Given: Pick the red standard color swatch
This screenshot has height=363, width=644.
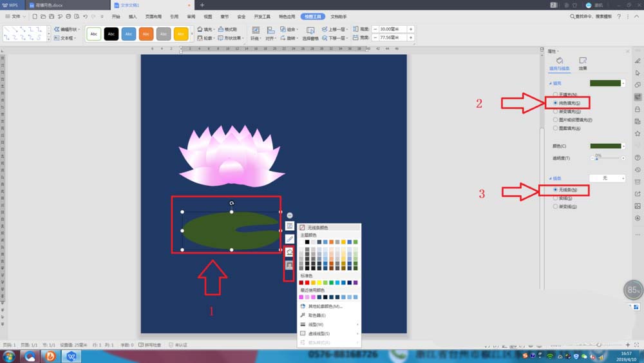Looking at the screenshot, I should point(307,283).
